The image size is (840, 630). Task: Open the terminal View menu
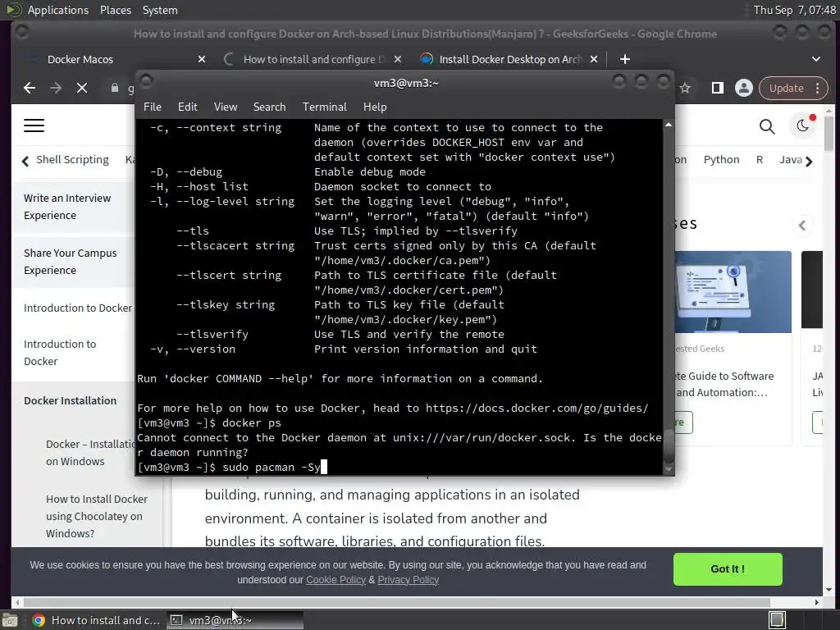click(226, 107)
